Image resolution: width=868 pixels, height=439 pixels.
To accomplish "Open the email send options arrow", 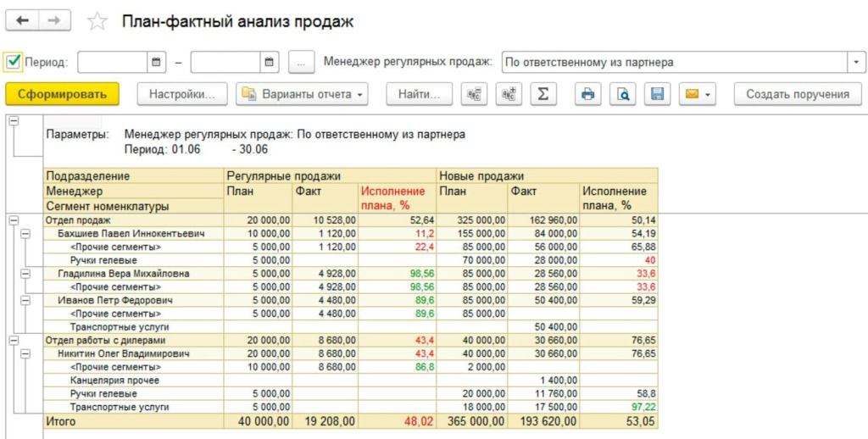I will (x=708, y=94).
